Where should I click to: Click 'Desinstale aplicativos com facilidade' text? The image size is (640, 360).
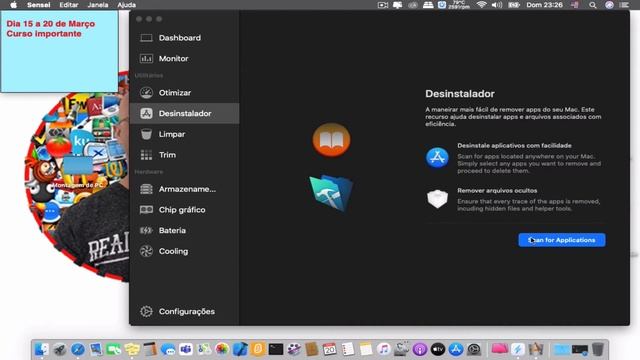[514, 146]
